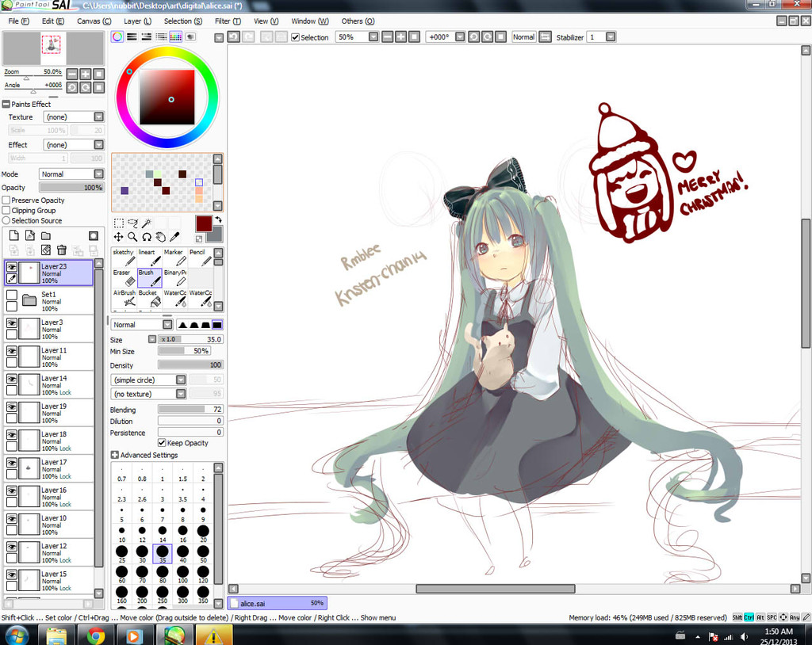Select the rotate view tool

coord(147,237)
